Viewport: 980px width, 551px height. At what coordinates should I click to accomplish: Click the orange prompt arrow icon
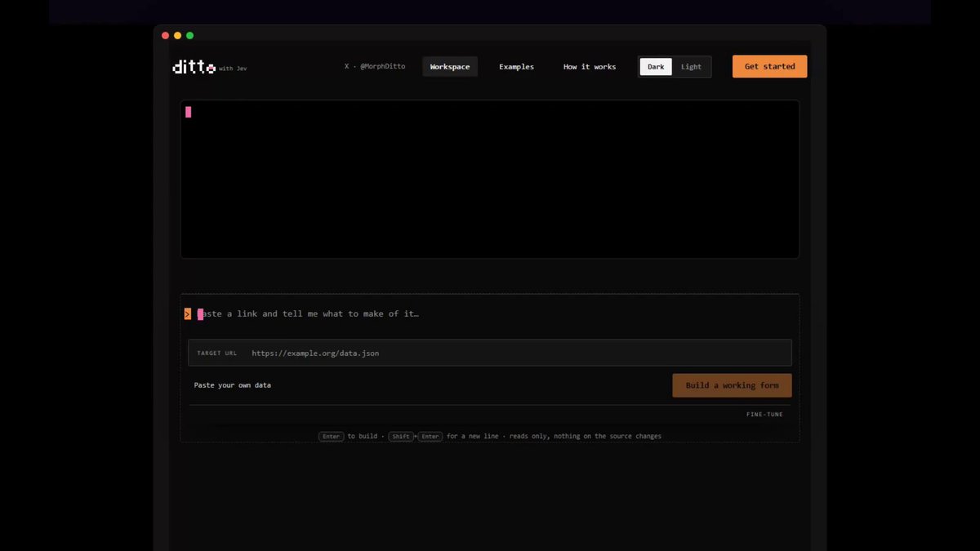(188, 314)
